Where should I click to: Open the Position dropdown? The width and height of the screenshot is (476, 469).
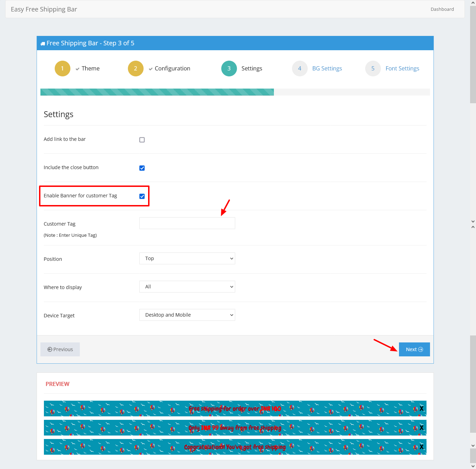point(187,258)
